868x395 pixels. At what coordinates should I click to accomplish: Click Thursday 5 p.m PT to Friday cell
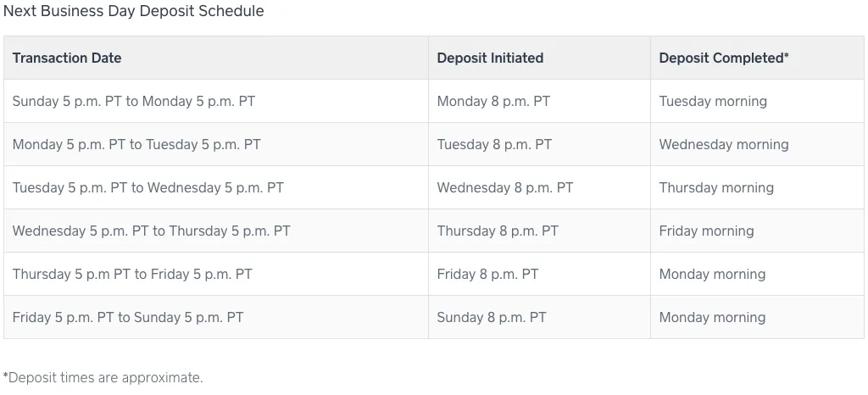(x=216, y=274)
